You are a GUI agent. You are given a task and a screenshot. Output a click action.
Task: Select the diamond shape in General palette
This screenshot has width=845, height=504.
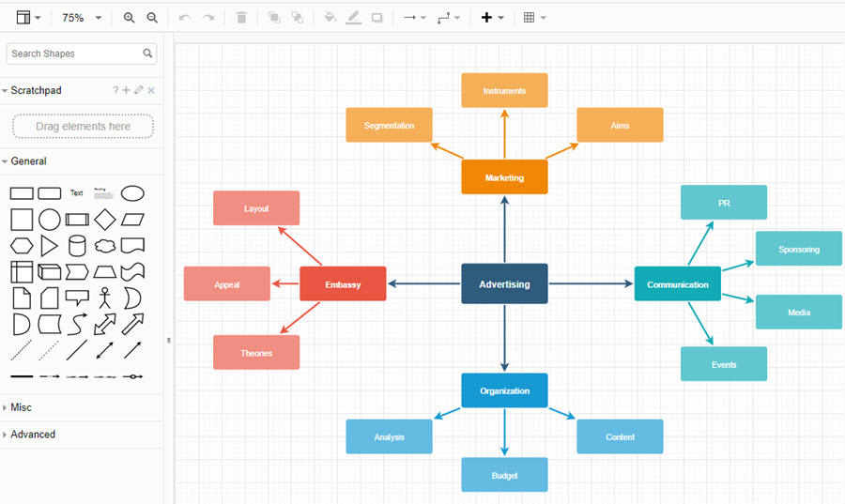pos(104,220)
